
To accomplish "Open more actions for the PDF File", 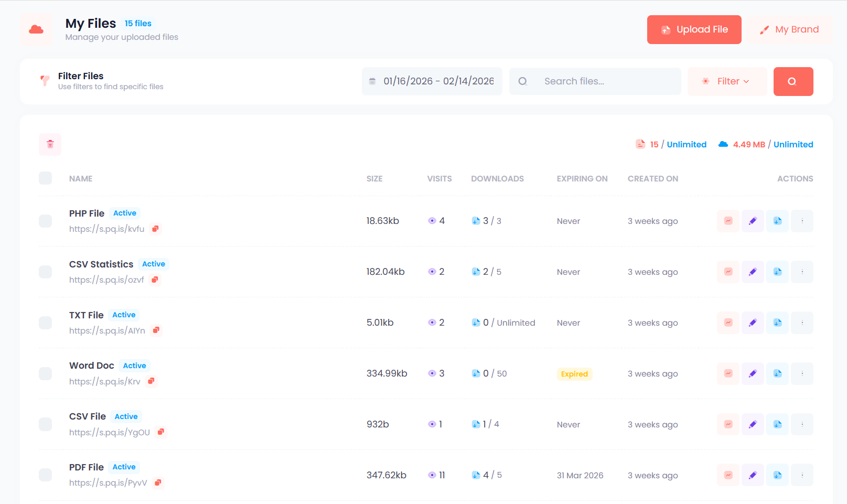I will 802,475.
